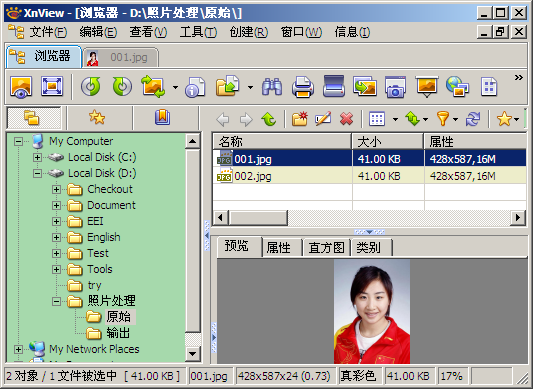The width and height of the screenshot is (533, 389).
Task: Open the binoculars search tool
Action: [272, 87]
